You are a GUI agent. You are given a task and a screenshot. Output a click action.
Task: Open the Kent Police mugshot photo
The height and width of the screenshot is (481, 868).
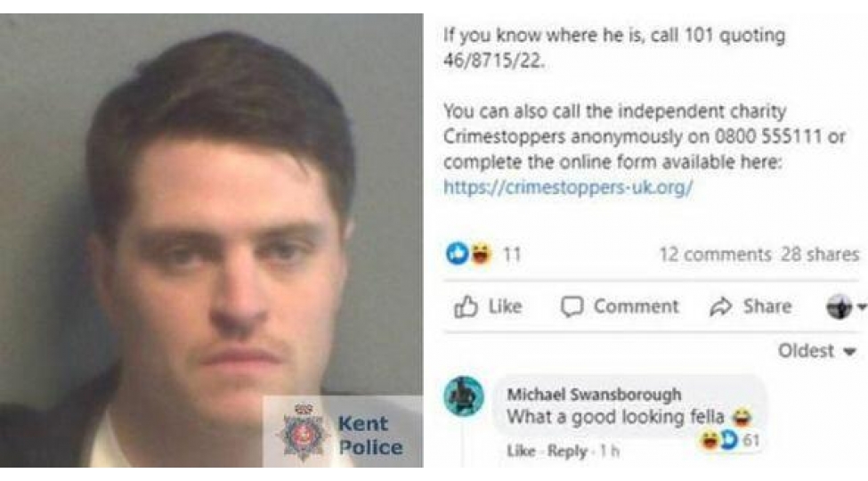(x=212, y=240)
